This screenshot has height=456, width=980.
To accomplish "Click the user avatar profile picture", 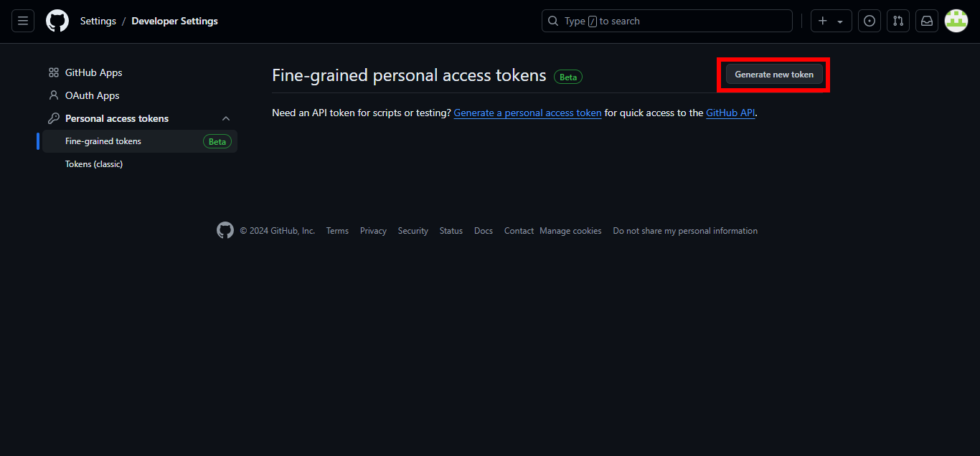I will coord(956,22).
